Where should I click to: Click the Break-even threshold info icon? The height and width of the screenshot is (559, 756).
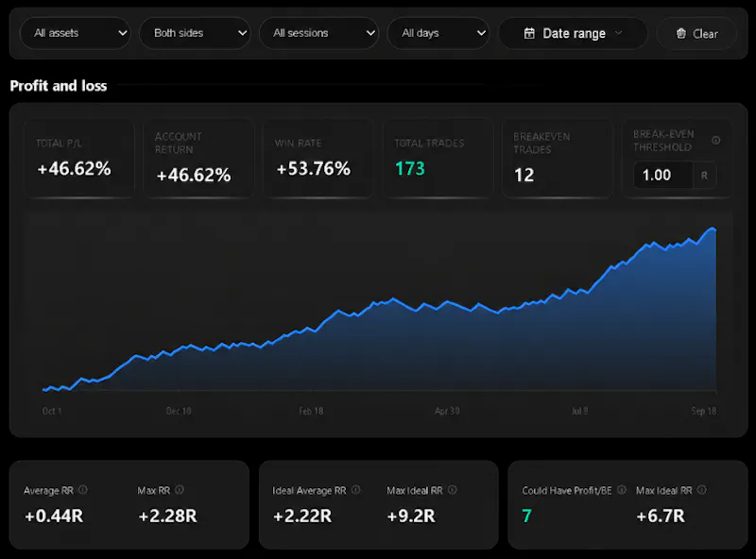[716, 141]
